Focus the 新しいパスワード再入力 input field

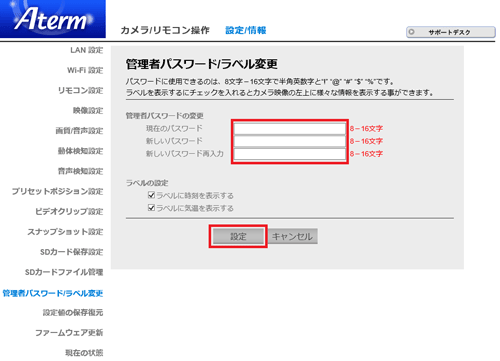(x=290, y=154)
